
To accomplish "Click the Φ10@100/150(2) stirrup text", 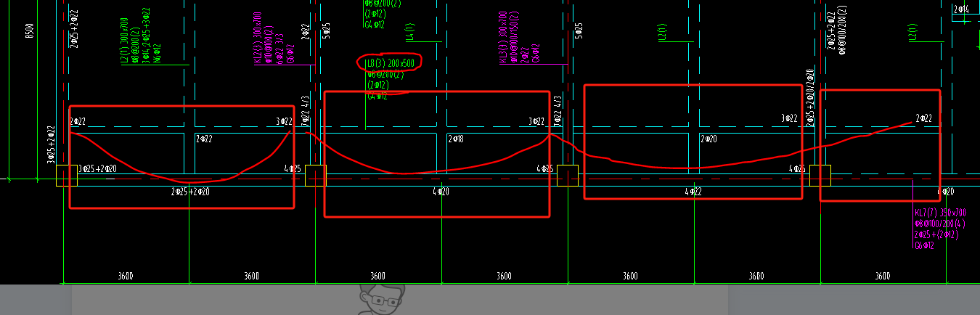I will 513,38.
